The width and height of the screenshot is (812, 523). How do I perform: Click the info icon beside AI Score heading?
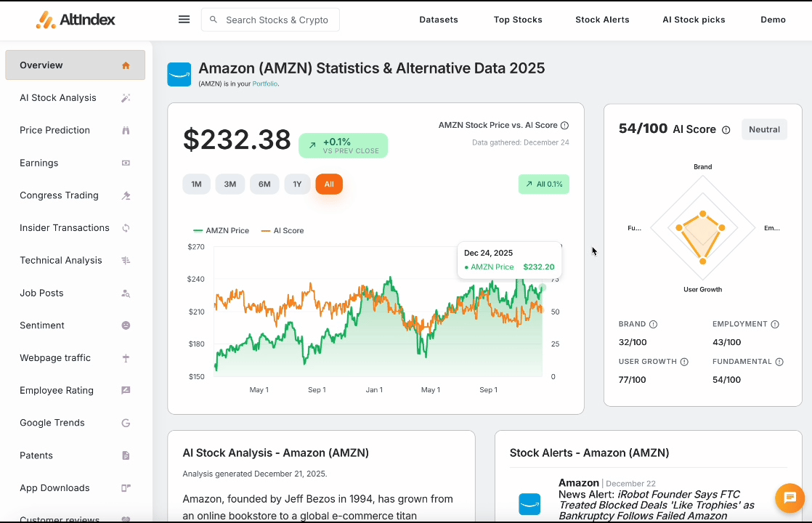tap(726, 130)
